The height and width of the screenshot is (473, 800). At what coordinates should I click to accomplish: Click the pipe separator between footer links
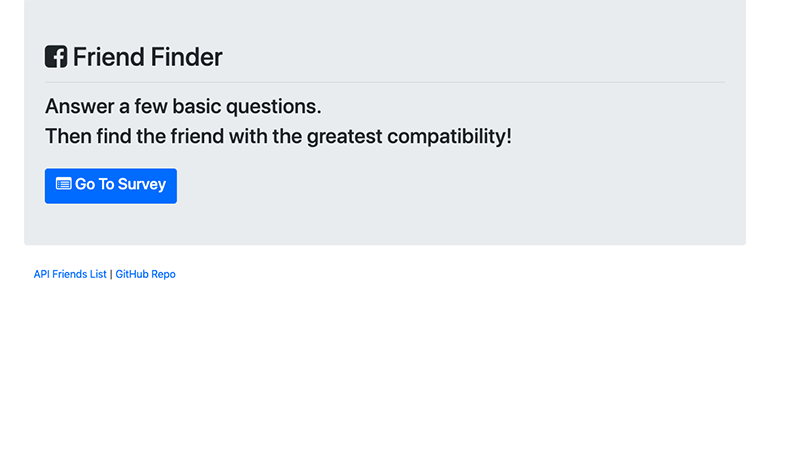click(x=111, y=275)
